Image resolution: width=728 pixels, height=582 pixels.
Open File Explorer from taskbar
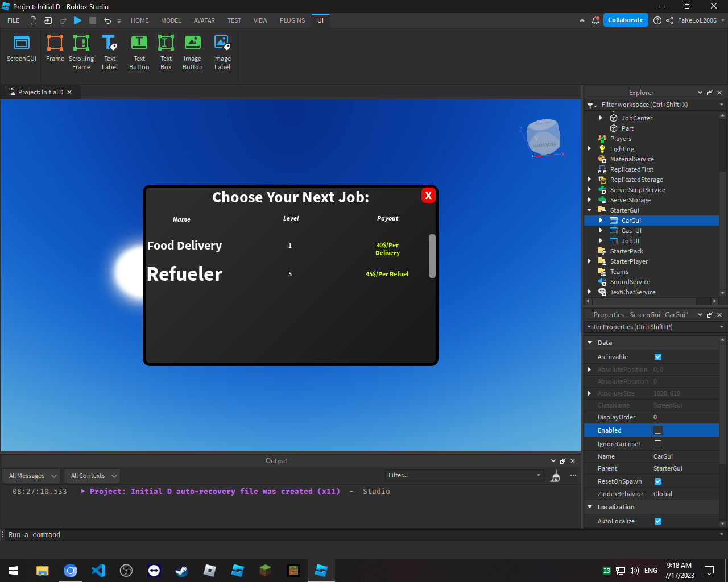click(43, 571)
